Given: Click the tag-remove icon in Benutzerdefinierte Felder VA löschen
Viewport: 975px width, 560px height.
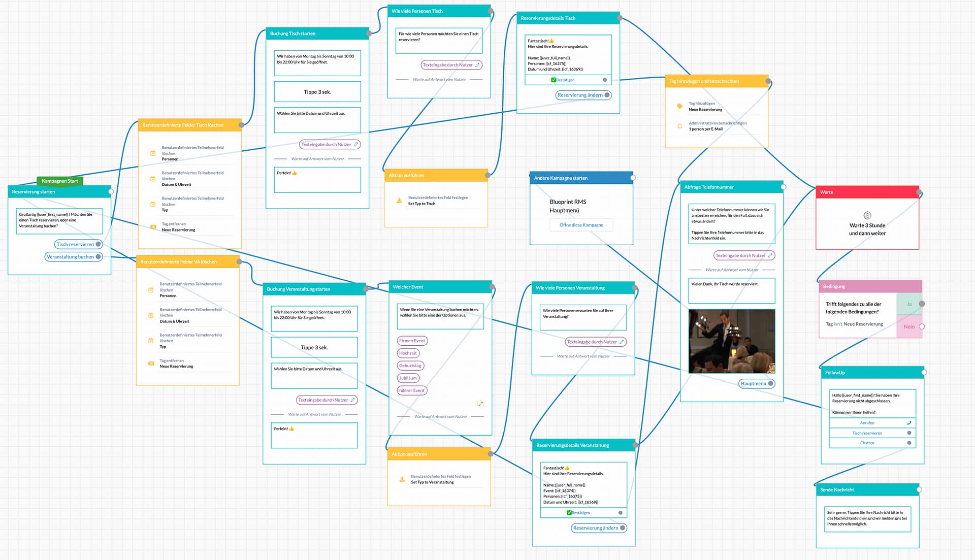Looking at the screenshot, I should (151, 364).
